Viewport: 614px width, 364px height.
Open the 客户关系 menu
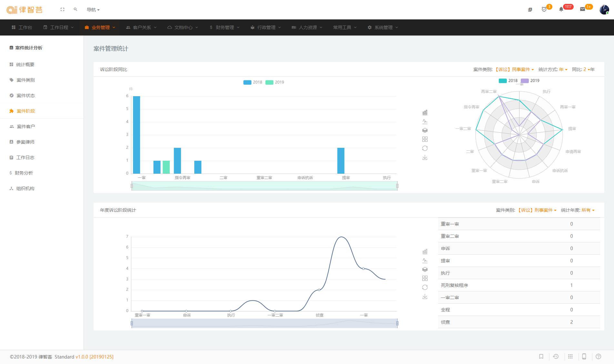[142, 27]
